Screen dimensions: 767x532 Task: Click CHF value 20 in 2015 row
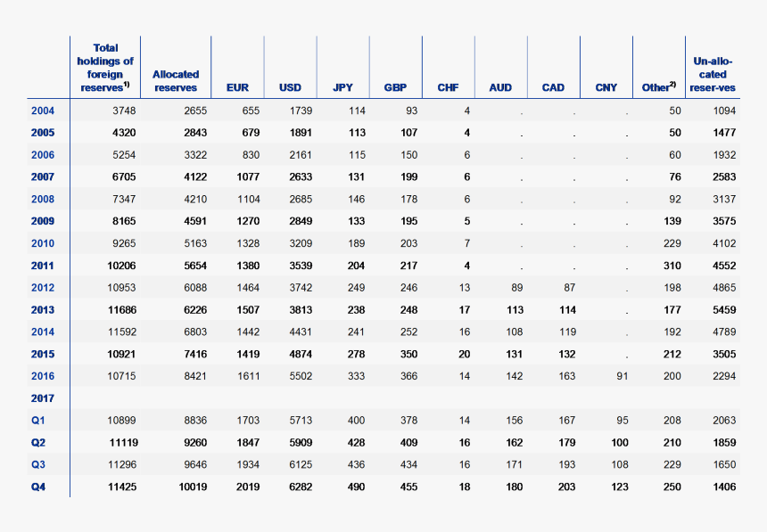click(x=464, y=354)
